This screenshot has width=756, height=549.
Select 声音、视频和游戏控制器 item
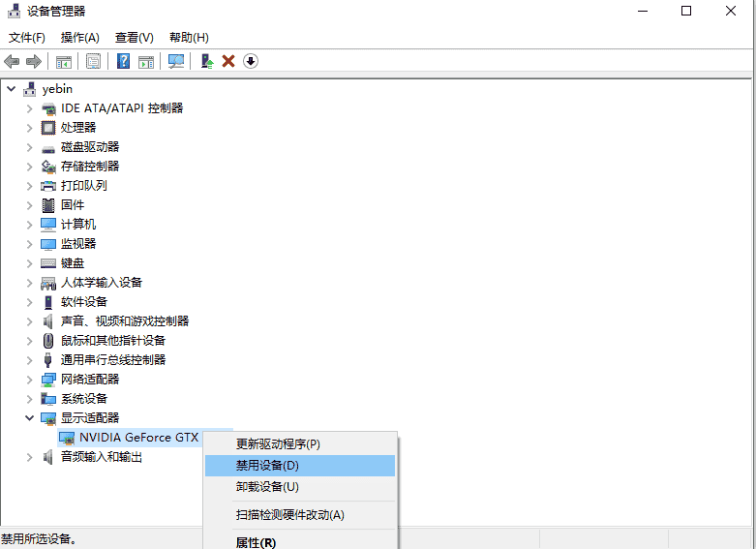[x=124, y=321]
